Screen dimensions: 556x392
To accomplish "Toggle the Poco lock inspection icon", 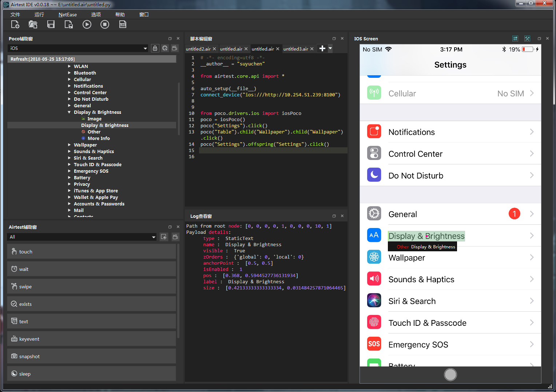I will click(x=155, y=48).
